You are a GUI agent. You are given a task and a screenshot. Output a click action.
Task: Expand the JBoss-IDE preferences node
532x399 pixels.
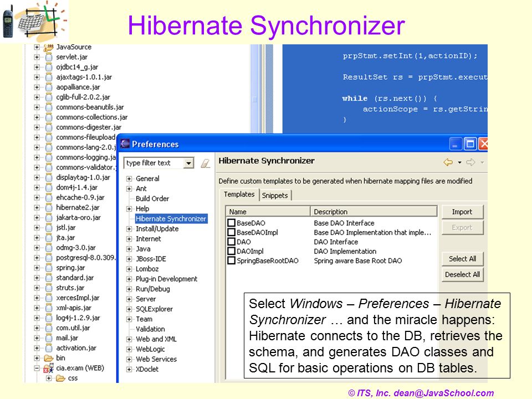tap(129, 259)
